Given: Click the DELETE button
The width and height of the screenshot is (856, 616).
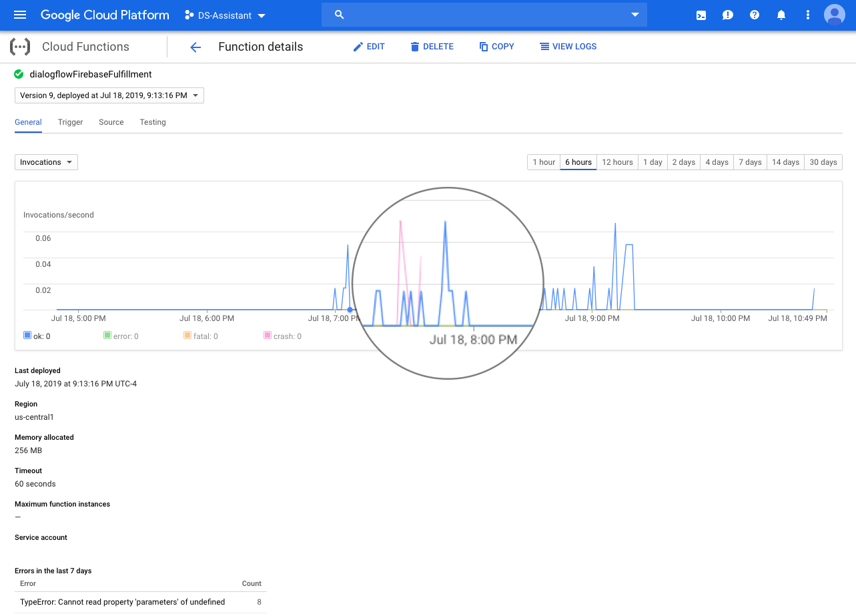Looking at the screenshot, I should click(432, 47).
